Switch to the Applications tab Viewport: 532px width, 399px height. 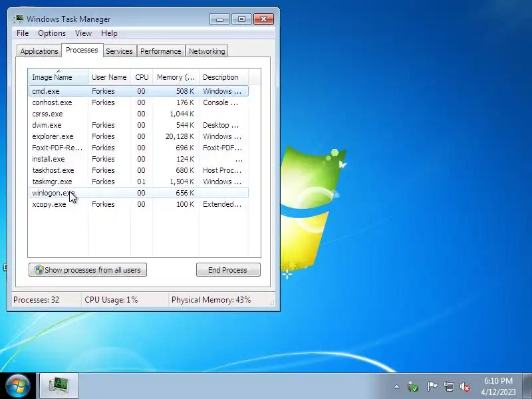pos(39,51)
